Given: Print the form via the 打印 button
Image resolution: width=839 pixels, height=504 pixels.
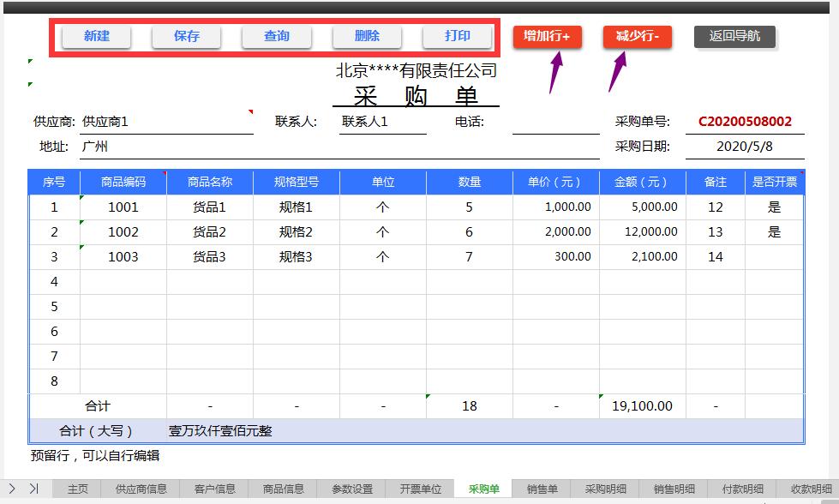Looking at the screenshot, I should [458, 36].
